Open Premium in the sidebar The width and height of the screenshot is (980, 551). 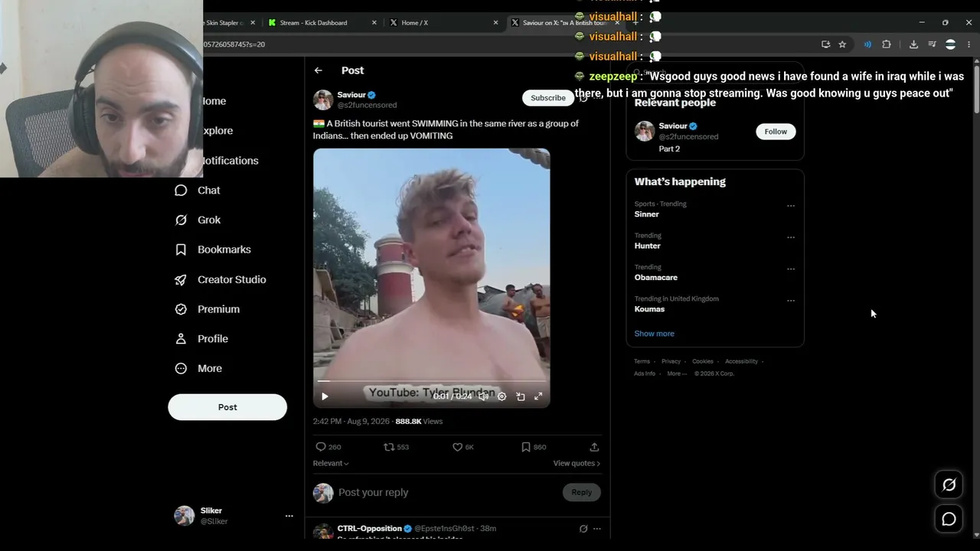(207, 309)
